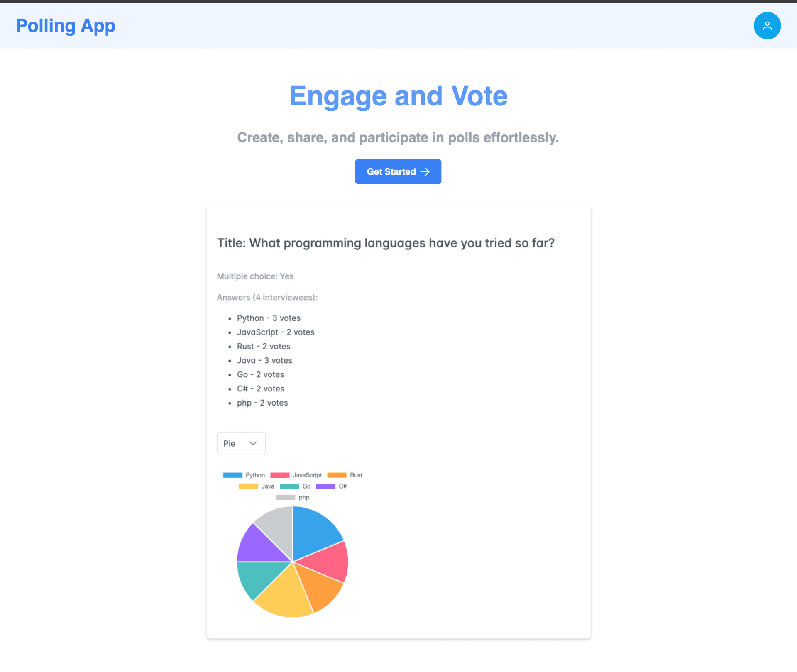
Task: Open the user profile icon
Action: pos(767,25)
